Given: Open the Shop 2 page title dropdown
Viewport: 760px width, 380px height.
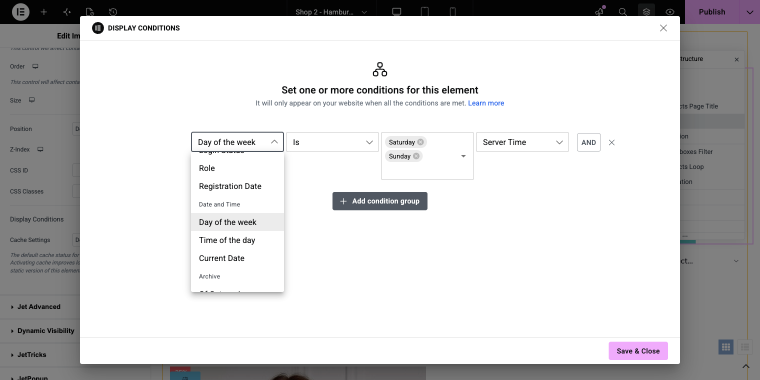Looking at the screenshot, I should pyautogui.click(x=332, y=12).
